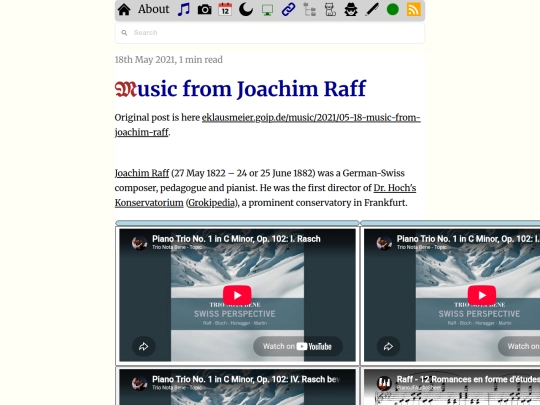Open the gray sitemap tree icon
This screenshot has width=540, height=405.
(x=310, y=10)
